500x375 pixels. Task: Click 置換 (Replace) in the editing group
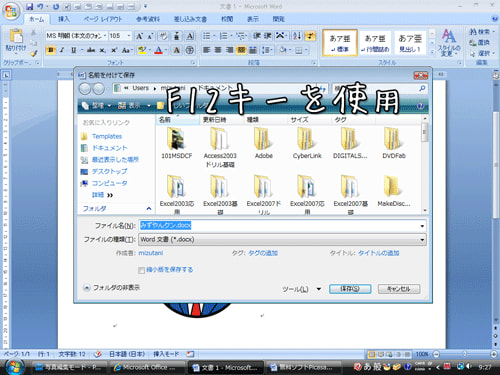click(x=479, y=43)
